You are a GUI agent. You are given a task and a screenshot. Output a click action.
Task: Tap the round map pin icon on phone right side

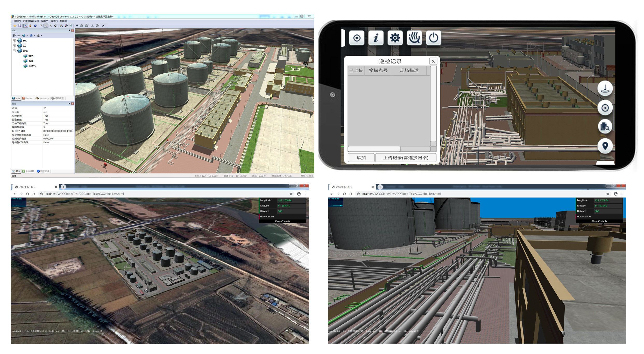click(605, 146)
